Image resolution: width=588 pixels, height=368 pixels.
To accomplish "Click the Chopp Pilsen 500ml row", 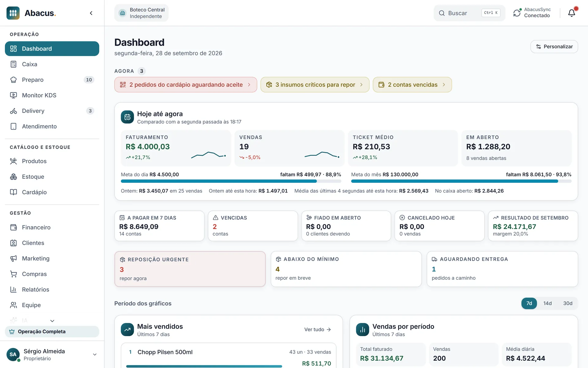I will pos(228,355).
